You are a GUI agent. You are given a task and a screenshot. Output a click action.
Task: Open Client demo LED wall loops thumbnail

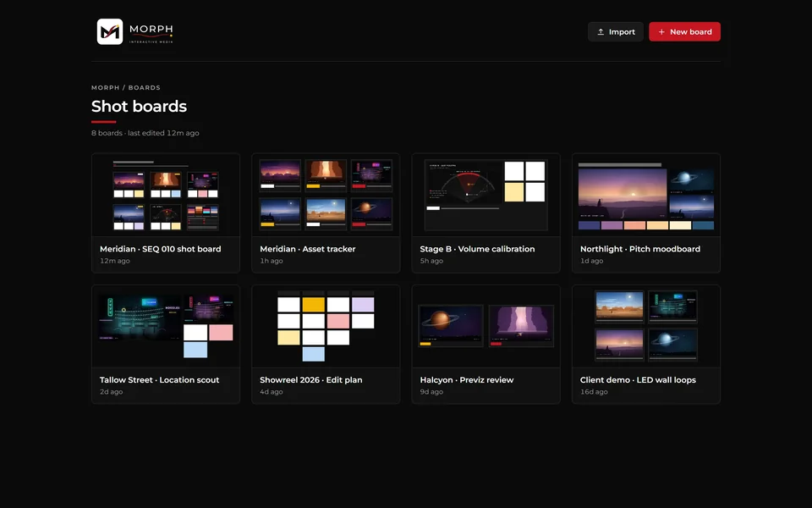click(x=645, y=326)
